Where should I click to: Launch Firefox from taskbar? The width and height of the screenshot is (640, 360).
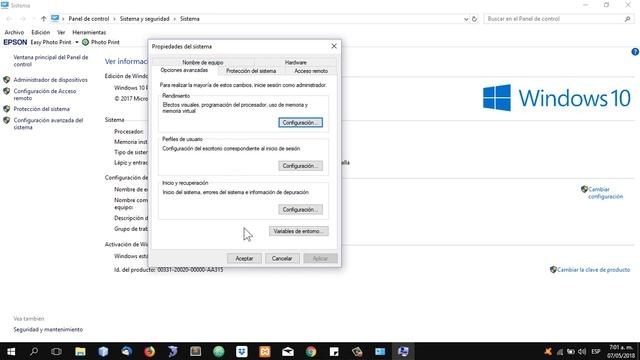click(x=149, y=351)
